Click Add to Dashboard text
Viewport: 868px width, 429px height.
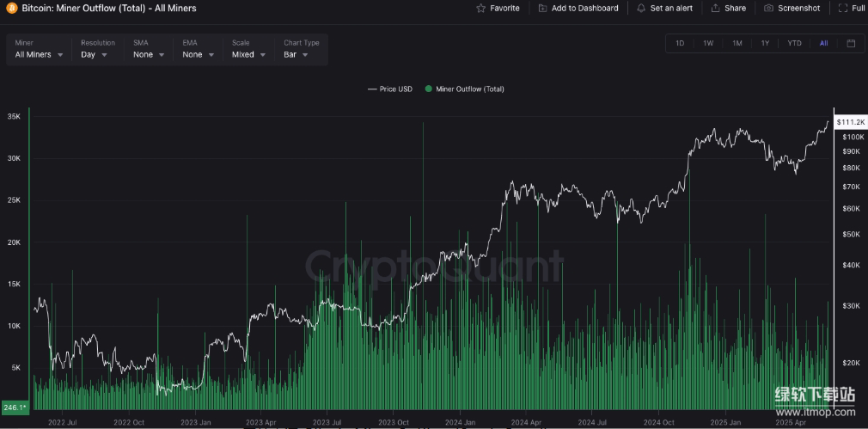585,9
